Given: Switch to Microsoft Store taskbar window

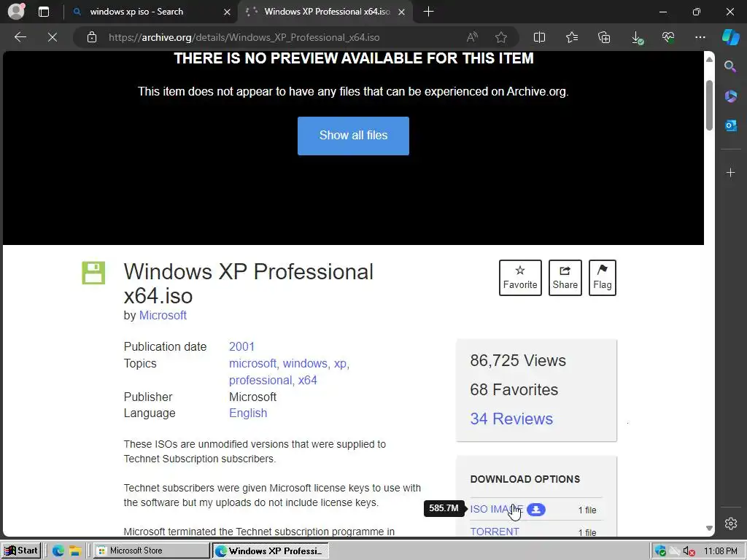Looking at the screenshot, I should [150, 551].
